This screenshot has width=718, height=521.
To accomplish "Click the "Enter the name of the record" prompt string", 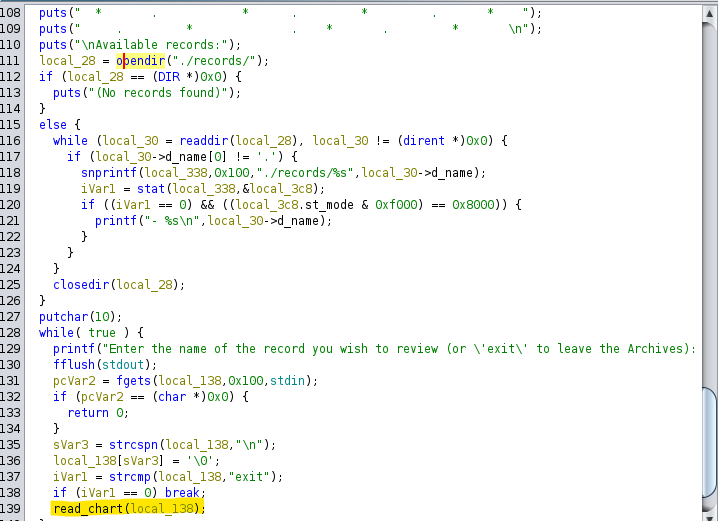I will point(398,349).
